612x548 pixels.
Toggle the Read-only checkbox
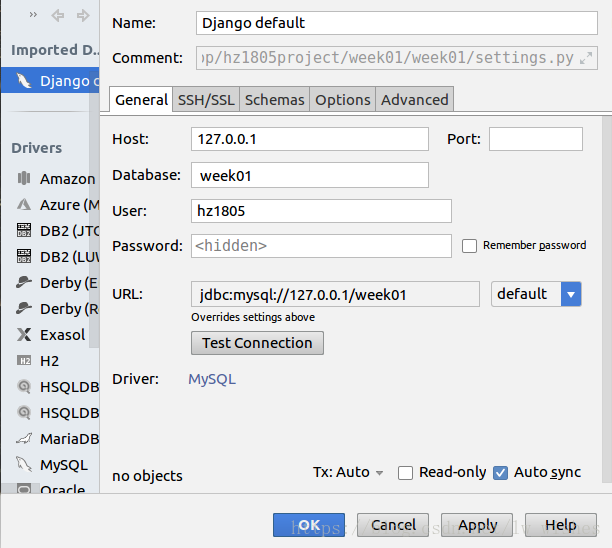[405, 473]
